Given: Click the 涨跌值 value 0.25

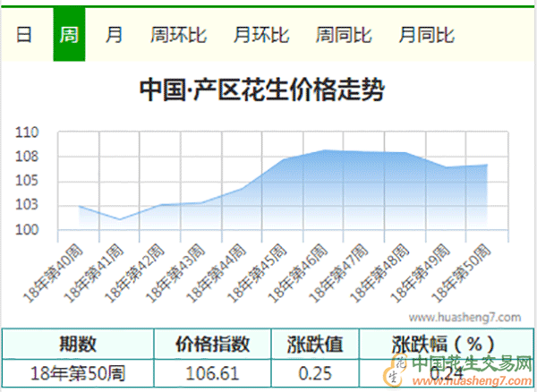Looking at the screenshot, I should click(x=317, y=371).
